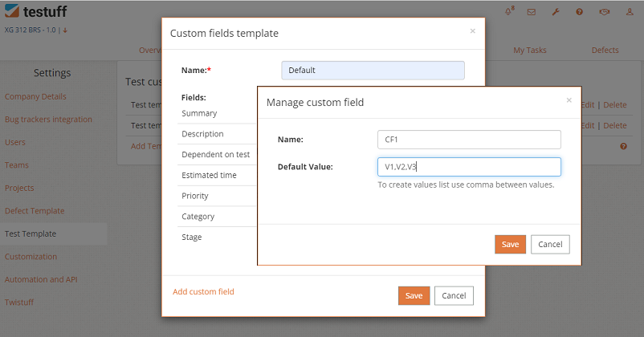Open project switcher arrow next to XG 312 BRS
Screen dimensions: 644x337
click(x=65, y=30)
